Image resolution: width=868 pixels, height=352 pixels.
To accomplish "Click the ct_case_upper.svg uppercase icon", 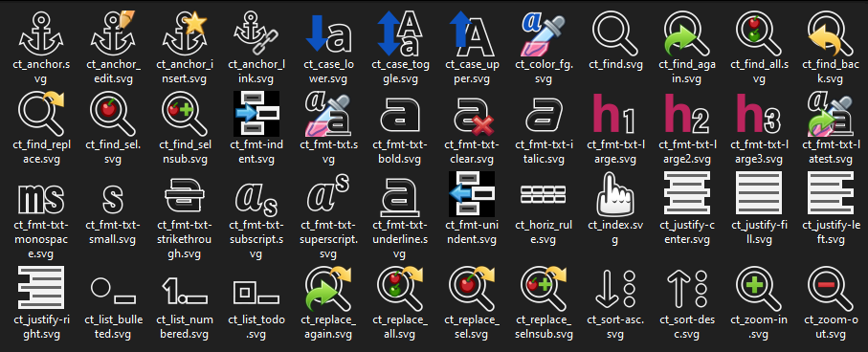I will [472, 33].
